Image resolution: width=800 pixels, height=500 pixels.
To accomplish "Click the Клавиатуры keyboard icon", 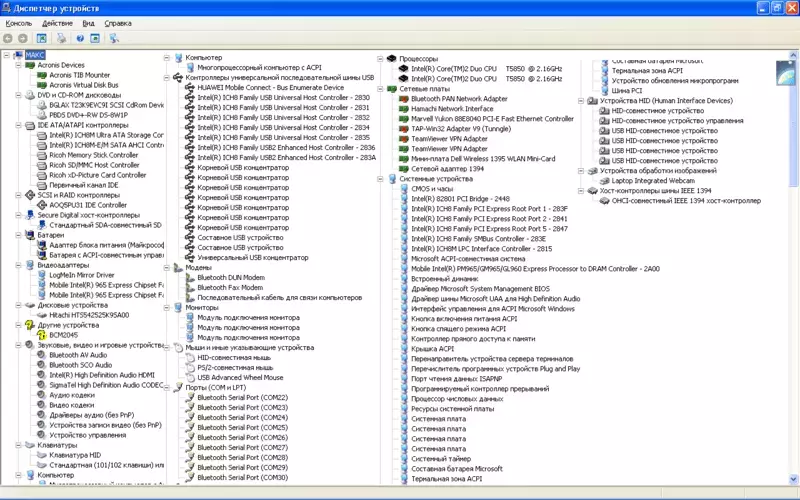I will [x=30, y=445].
